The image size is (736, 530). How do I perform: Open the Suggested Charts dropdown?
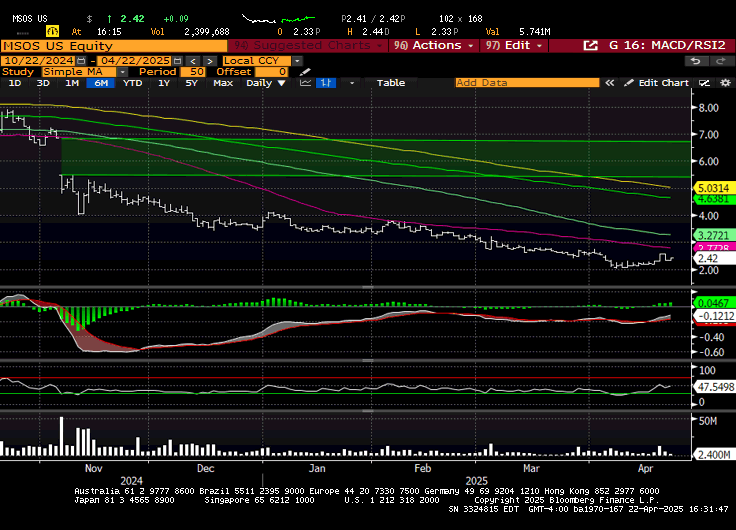coord(308,46)
